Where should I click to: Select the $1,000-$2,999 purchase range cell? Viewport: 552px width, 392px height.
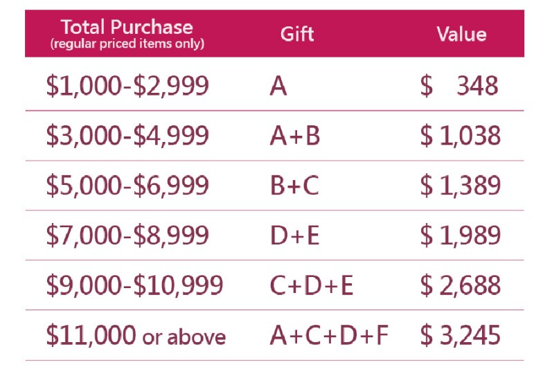pos(127,86)
